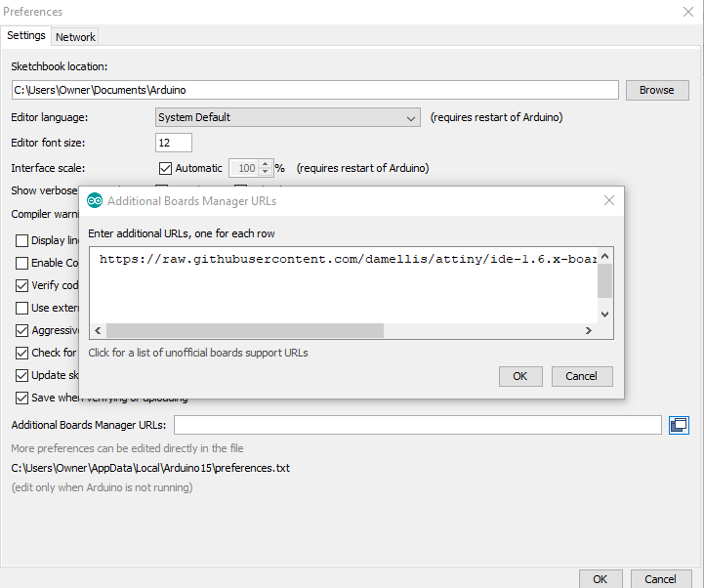Toggle the Display line numbers checkbox
The image size is (704, 588).
point(21,241)
